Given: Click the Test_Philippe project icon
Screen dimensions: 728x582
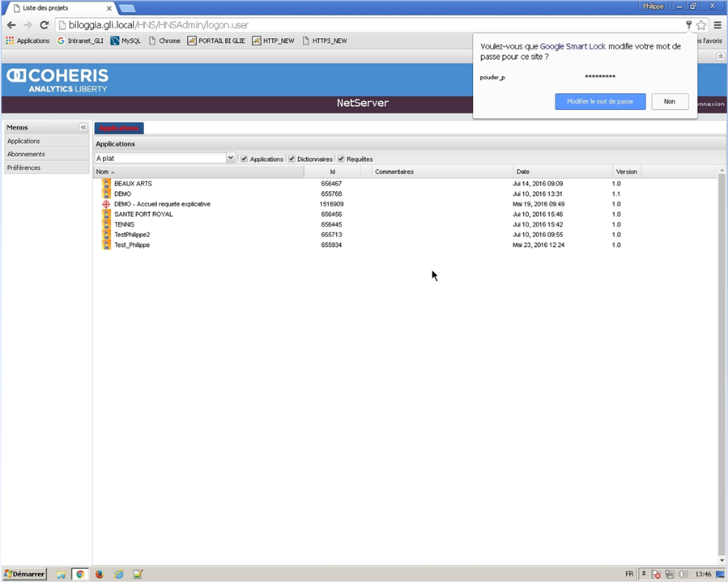Looking at the screenshot, I should pyautogui.click(x=106, y=244).
